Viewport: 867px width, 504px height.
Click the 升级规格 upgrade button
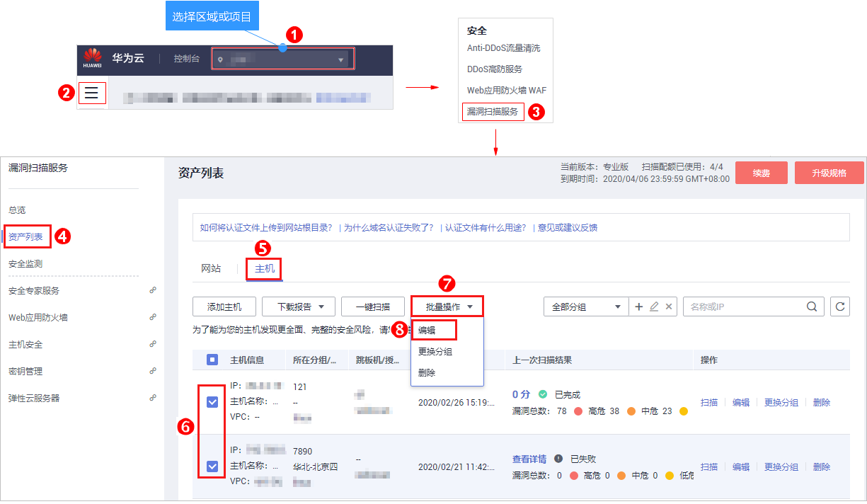pos(829,173)
